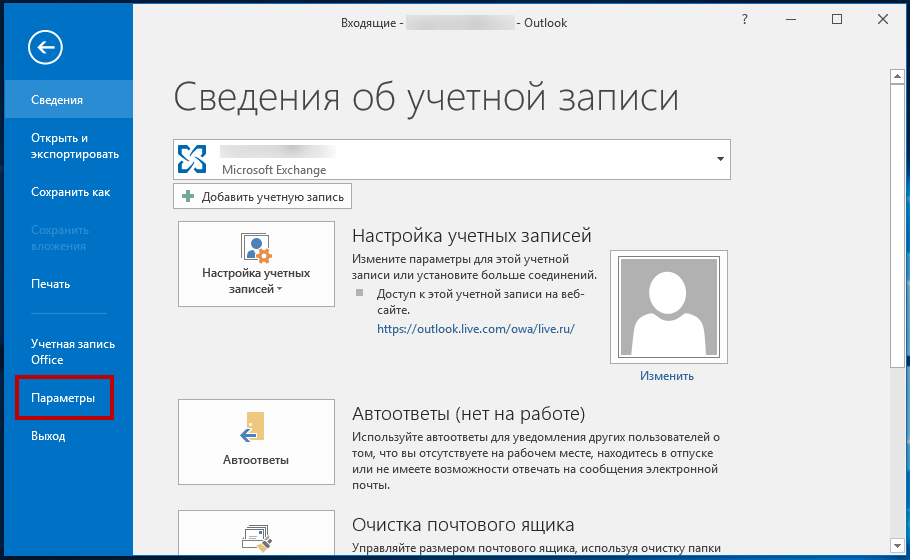Click the green plus add account icon
The height and width of the screenshot is (560, 910).
tap(188, 196)
